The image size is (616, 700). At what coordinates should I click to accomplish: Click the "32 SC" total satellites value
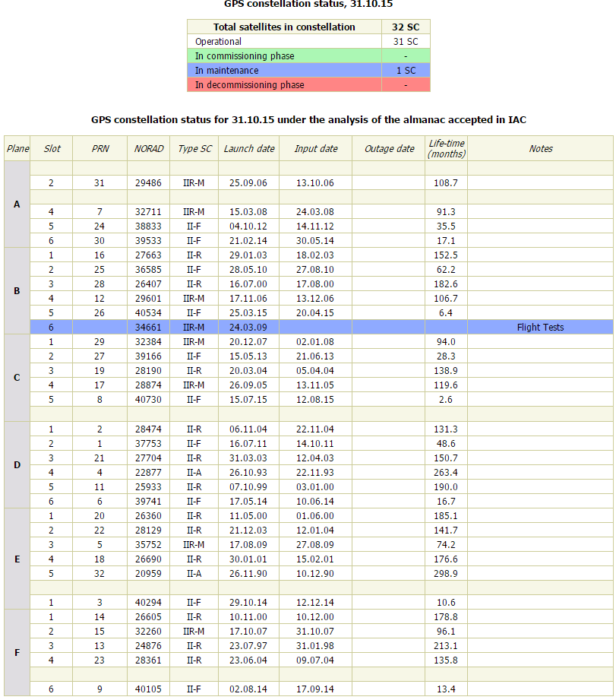(x=406, y=27)
